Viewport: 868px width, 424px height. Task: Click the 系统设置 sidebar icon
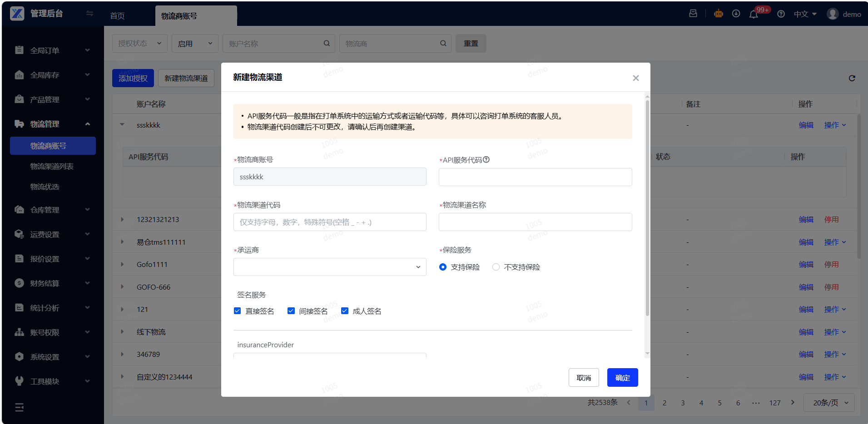tap(19, 356)
